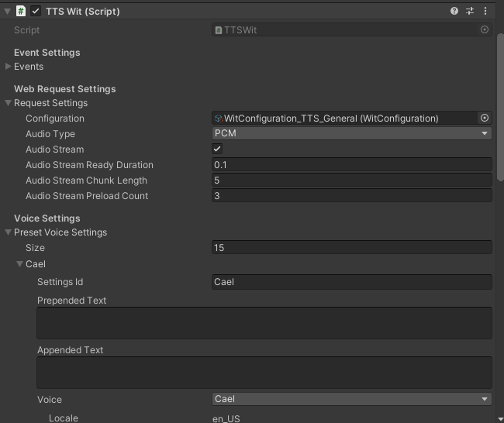This screenshot has width=504, height=423.
Task: Click the TTSWit script reference field
Action: pos(352,30)
